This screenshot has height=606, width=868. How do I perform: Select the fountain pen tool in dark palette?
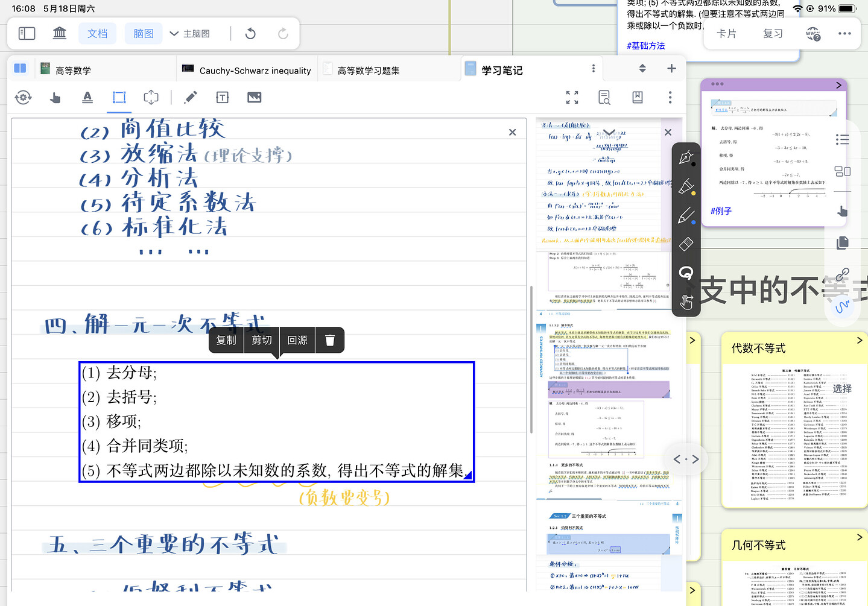(x=686, y=158)
